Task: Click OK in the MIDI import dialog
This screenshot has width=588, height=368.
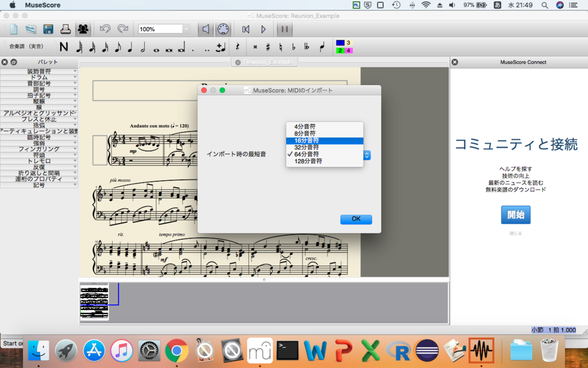Action: [x=356, y=219]
